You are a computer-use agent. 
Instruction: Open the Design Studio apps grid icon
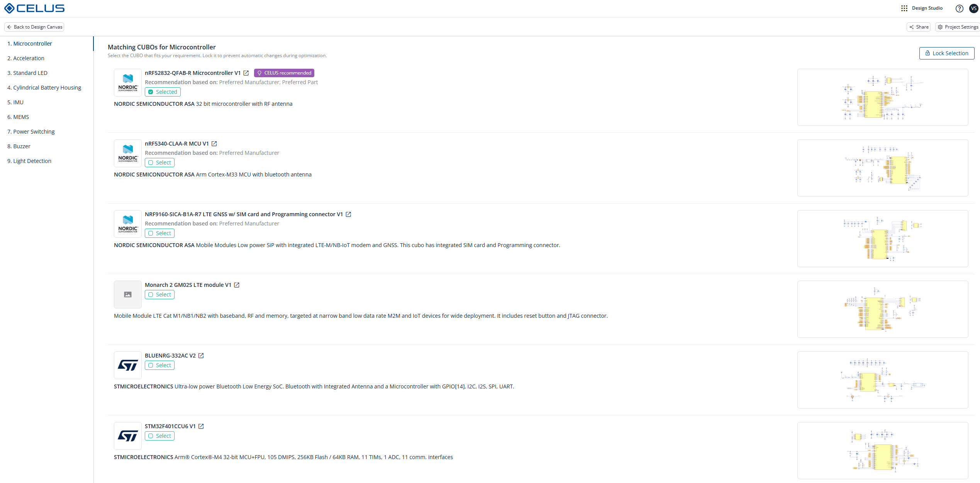click(x=904, y=8)
